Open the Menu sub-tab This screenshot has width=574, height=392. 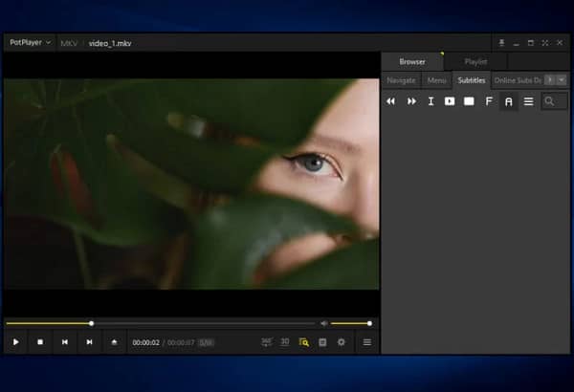point(436,80)
